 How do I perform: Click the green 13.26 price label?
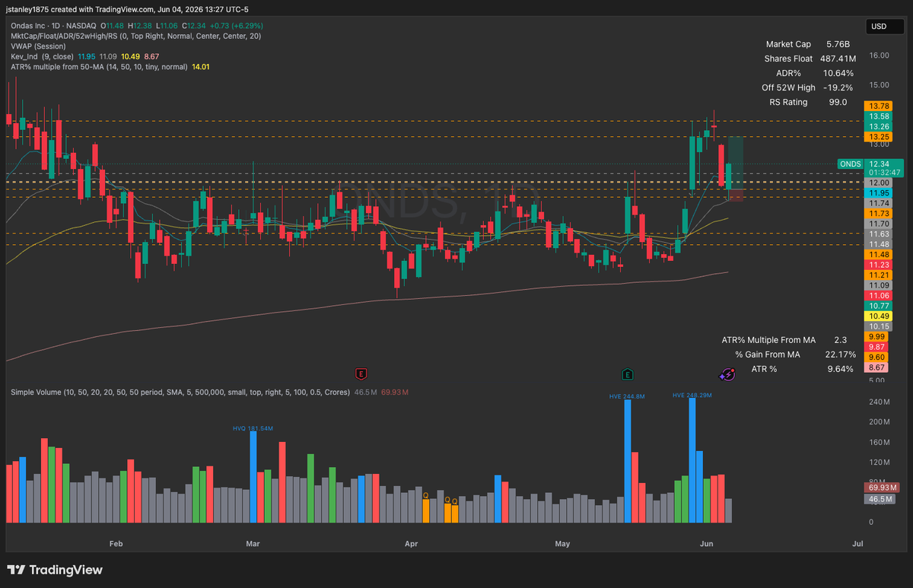pos(879,126)
